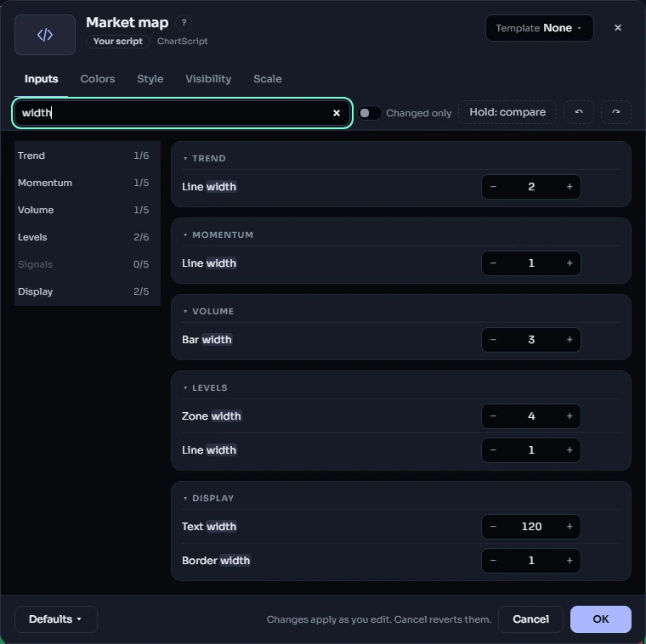Viewport: 646px width, 644px height.
Task: Select Levels in the group list
Action: [88, 237]
